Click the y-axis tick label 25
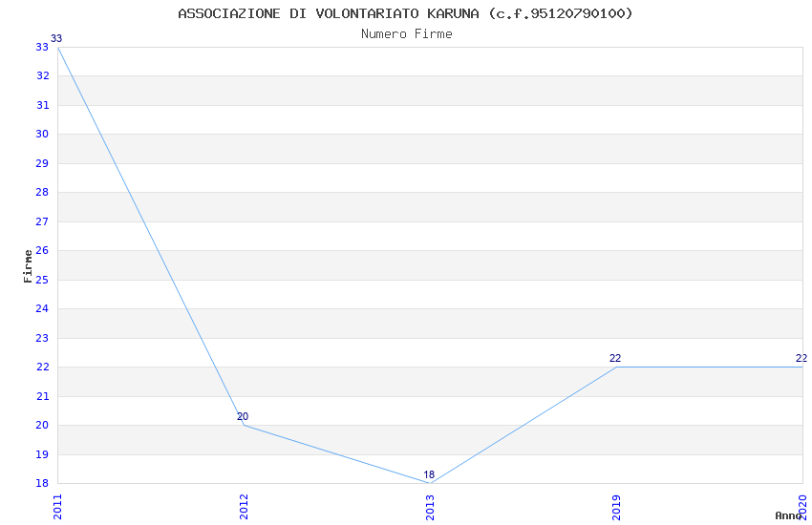The image size is (812, 525). coord(42,280)
